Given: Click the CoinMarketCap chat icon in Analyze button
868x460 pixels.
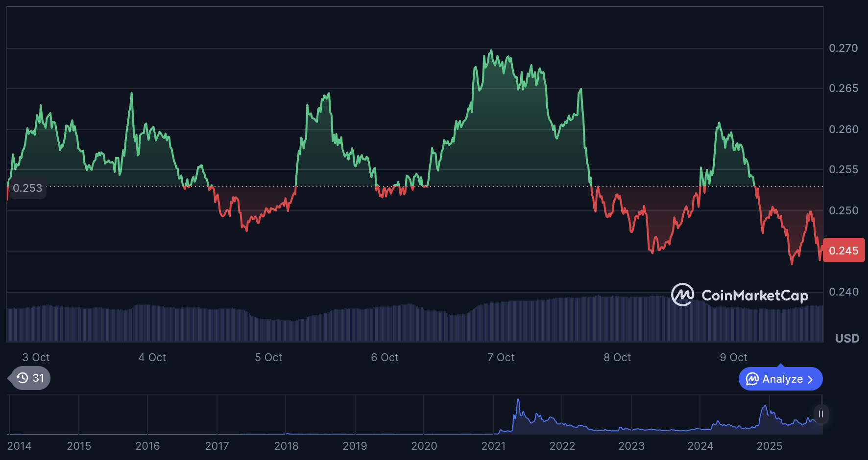Looking at the screenshot, I should pos(752,379).
